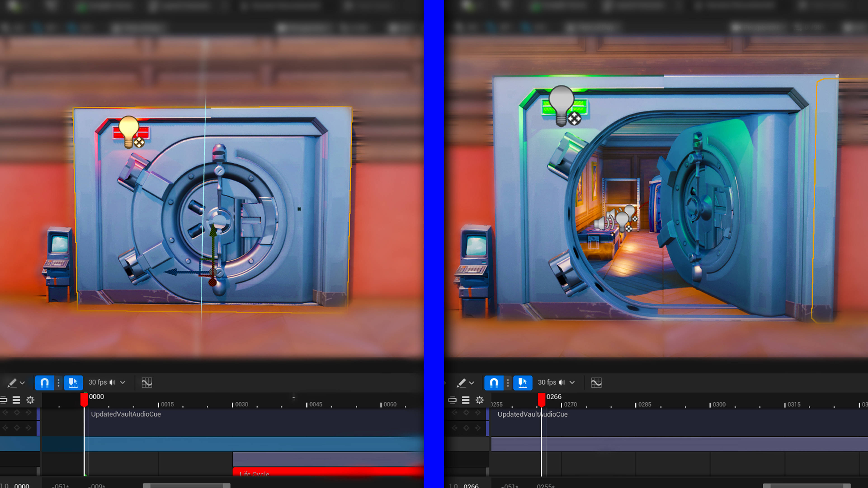Open the Sequencer settings gear icon
The width and height of the screenshot is (868, 488).
point(30,400)
